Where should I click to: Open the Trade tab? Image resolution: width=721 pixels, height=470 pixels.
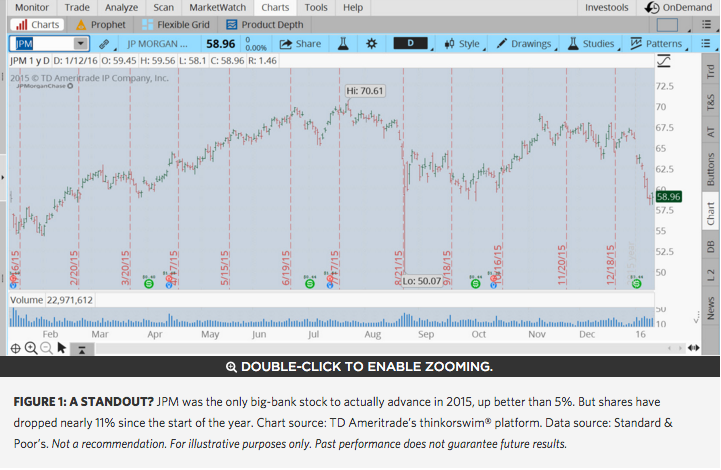pyautogui.click(x=77, y=7)
